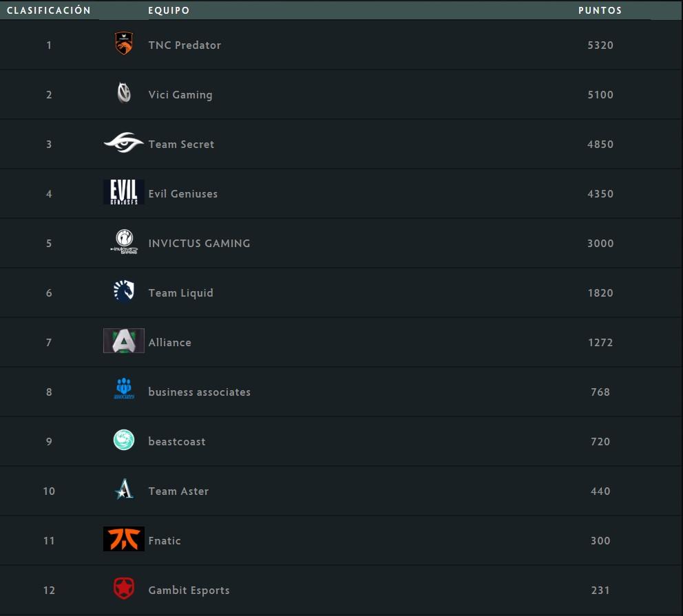Select the 3000 points value
Viewport: 683px width, 616px height.
tap(600, 244)
